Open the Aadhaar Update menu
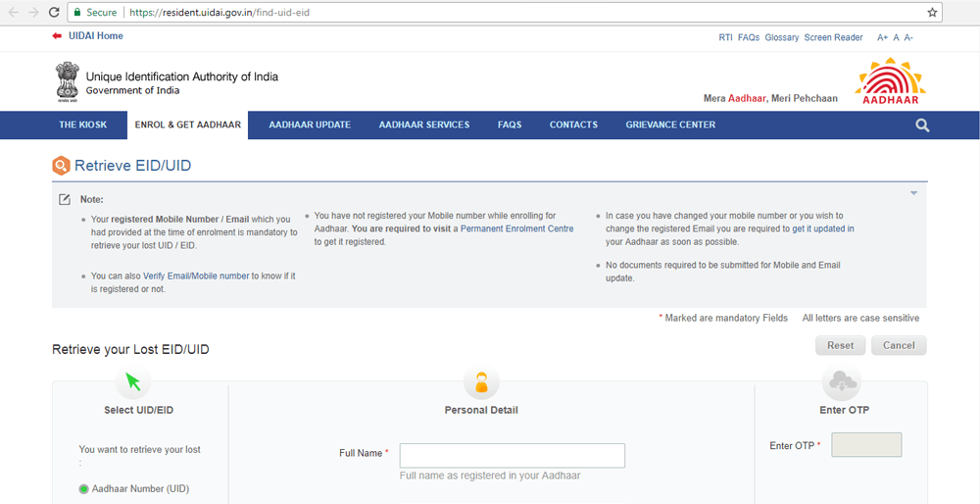 [310, 126]
